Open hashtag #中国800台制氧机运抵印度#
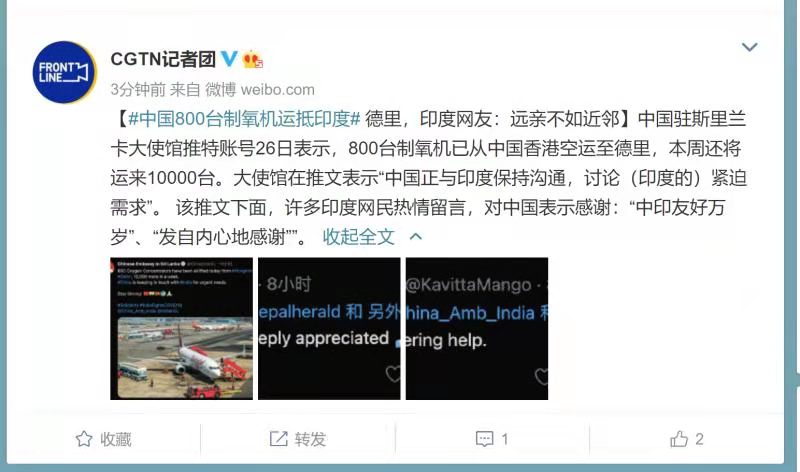 pos(244,119)
